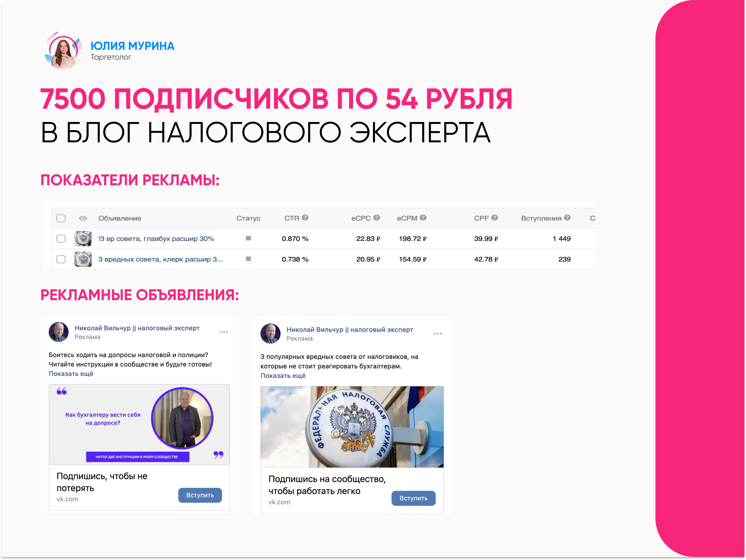Open three-dots menu on the вредных совета ad card
The height and width of the screenshot is (560, 746).
(438, 333)
